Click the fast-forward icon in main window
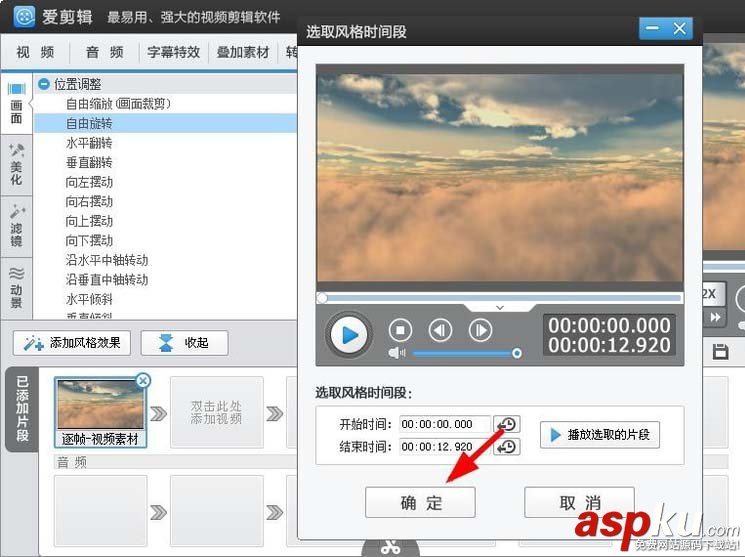The image size is (745, 557). point(715,317)
